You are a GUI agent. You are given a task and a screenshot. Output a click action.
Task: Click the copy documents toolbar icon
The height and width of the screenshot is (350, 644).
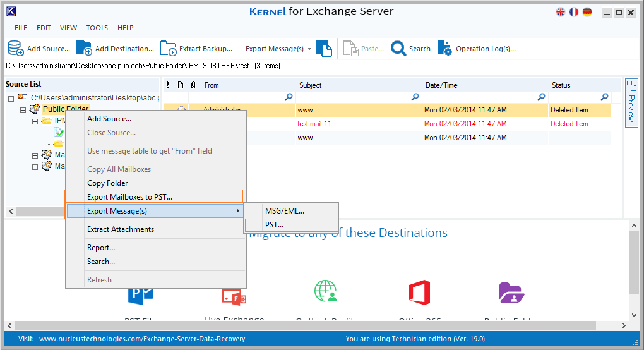click(x=324, y=49)
